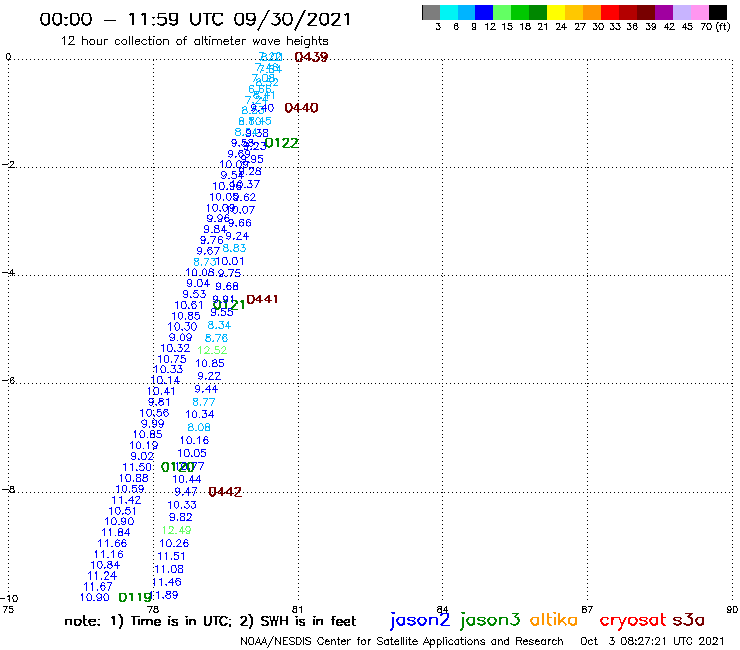740x650 pixels.
Task: Pick the pink swatch in the color scale
Action: [699, 12]
